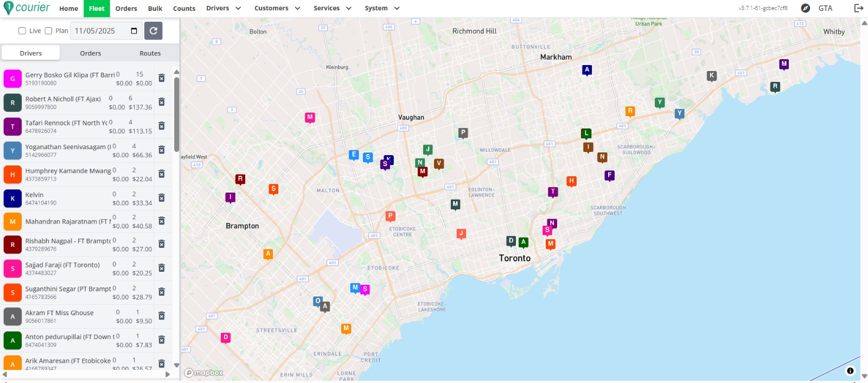Select Tafari Rennock driver entry
Screen dimensions: 868x383
coord(66,126)
